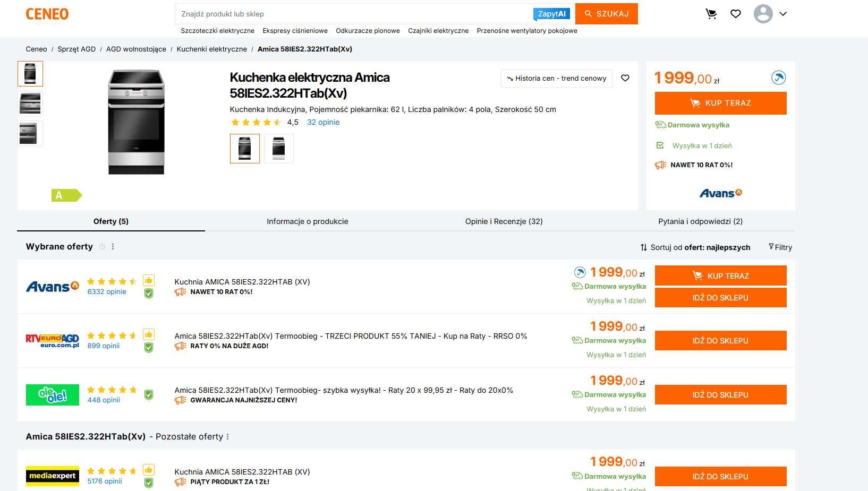This screenshot has width=868, height=491.
Task: Open three-dot menu next to Pozostałe oferty
Action: [x=228, y=437]
